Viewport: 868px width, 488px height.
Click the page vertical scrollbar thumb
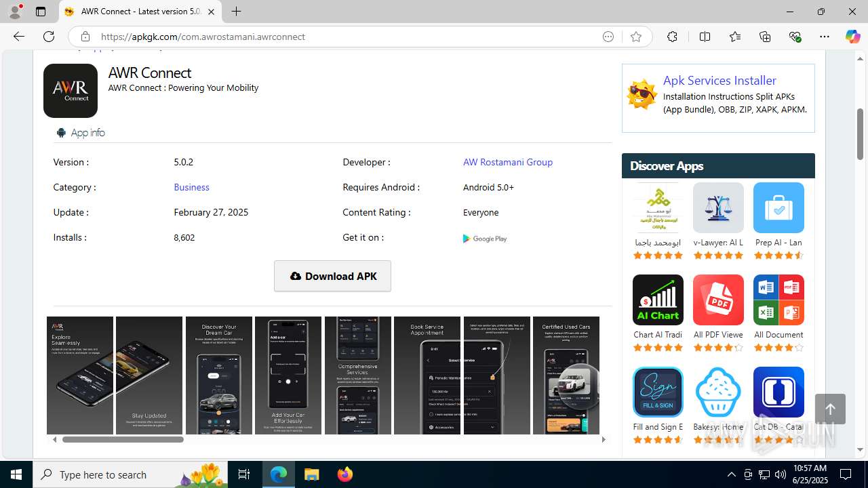pos(860,134)
